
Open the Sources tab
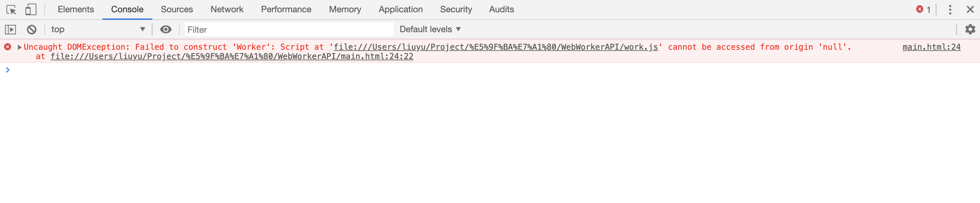177,9
